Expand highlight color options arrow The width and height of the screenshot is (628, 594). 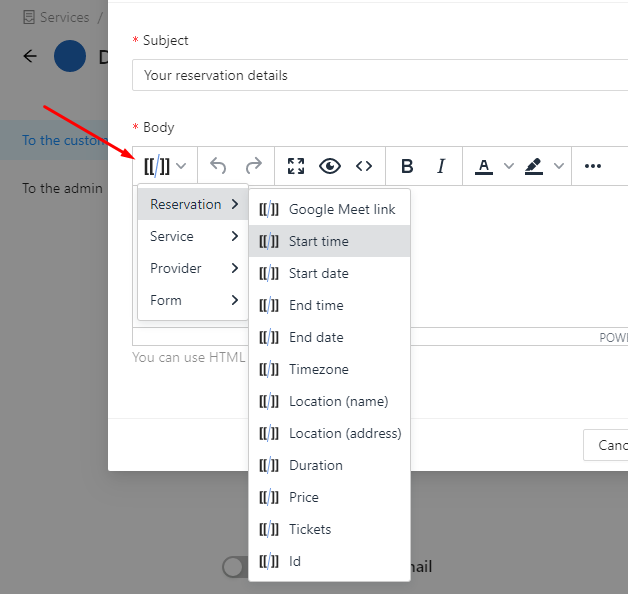coord(559,166)
